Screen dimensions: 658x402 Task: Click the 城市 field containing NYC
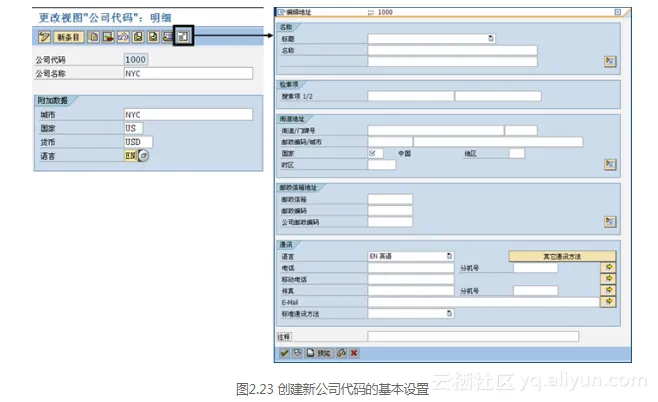click(188, 115)
